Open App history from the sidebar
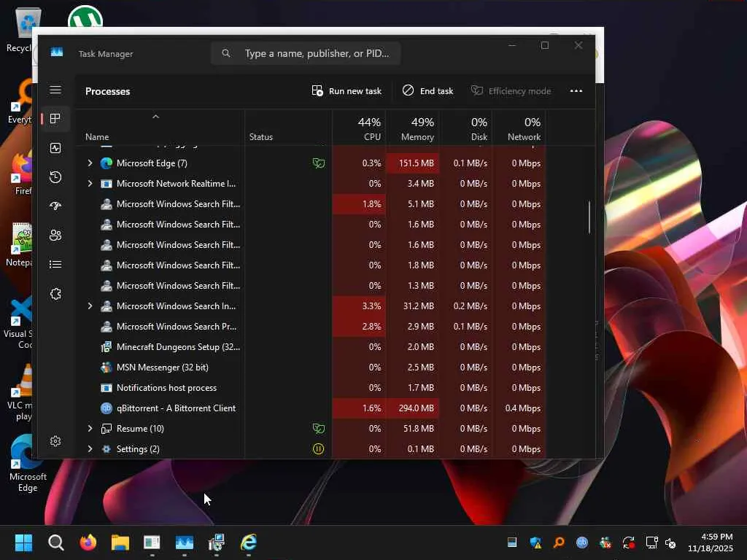Image resolution: width=747 pixels, height=560 pixels. click(55, 177)
